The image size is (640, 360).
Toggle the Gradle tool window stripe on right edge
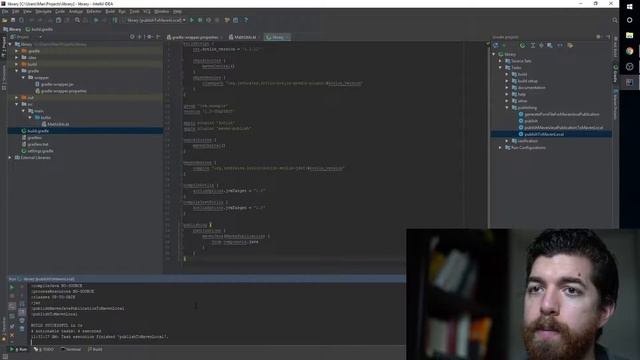616,73
